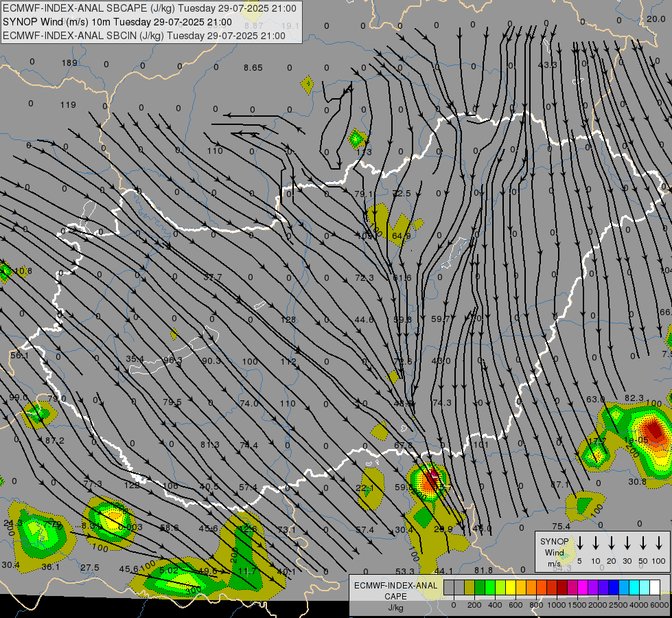Click the 81.8 value near the bottom
The width and height of the screenshot is (672, 618).
(483, 571)
